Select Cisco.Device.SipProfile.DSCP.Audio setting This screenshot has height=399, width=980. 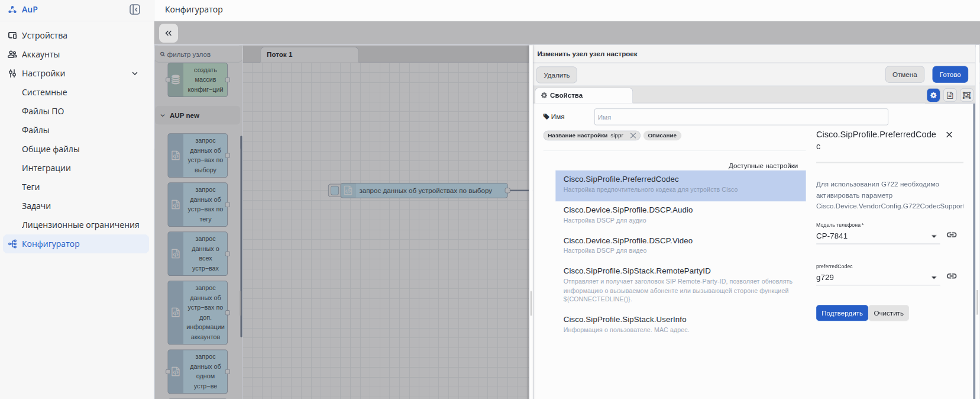pyautogui.click(x=680, y=215)
